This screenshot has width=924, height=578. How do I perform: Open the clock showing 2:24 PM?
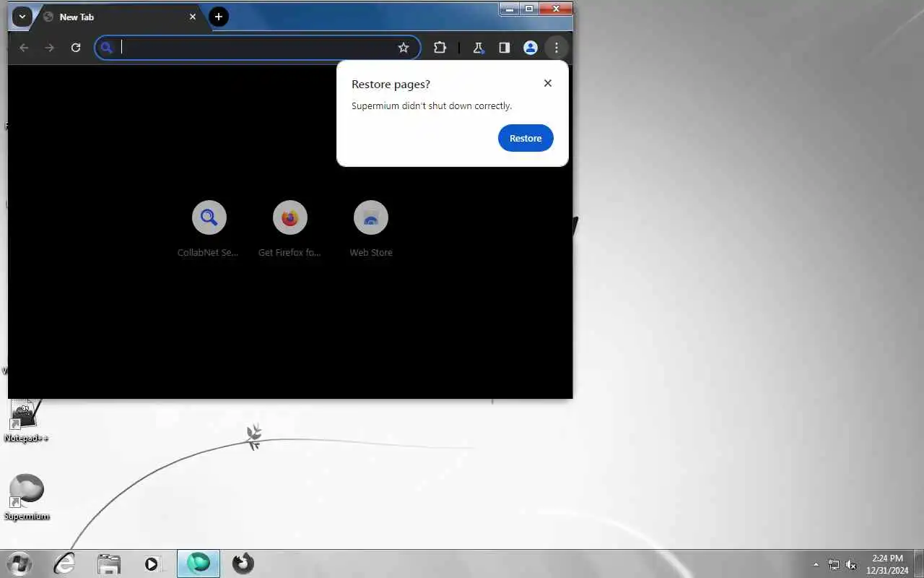(887, 564)
